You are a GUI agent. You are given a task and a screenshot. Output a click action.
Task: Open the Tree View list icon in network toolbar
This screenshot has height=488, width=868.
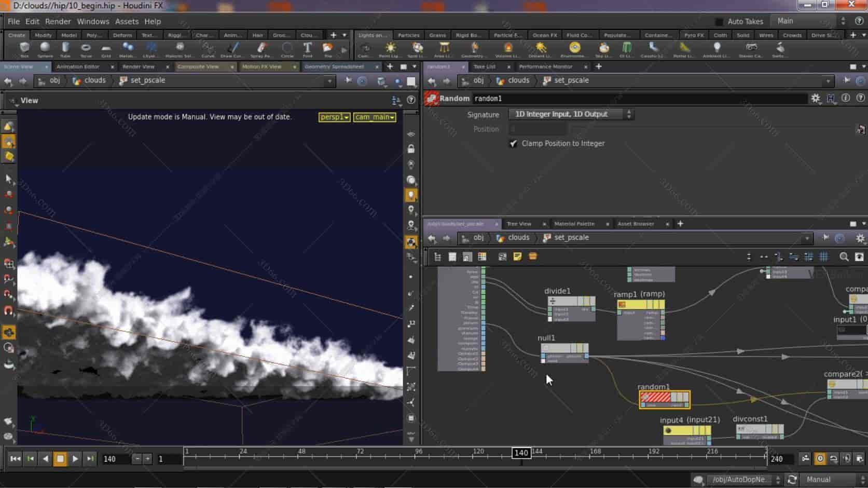[437, 256]
